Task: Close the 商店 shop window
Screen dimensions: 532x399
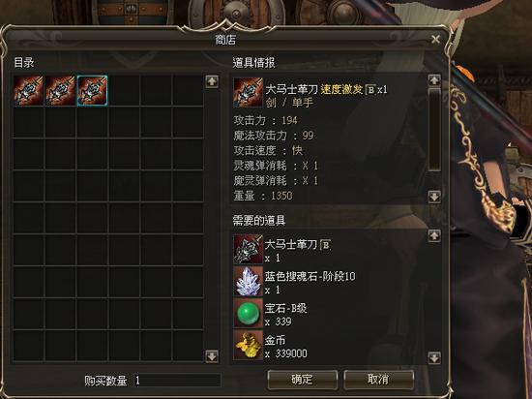Action: (435, 40)
